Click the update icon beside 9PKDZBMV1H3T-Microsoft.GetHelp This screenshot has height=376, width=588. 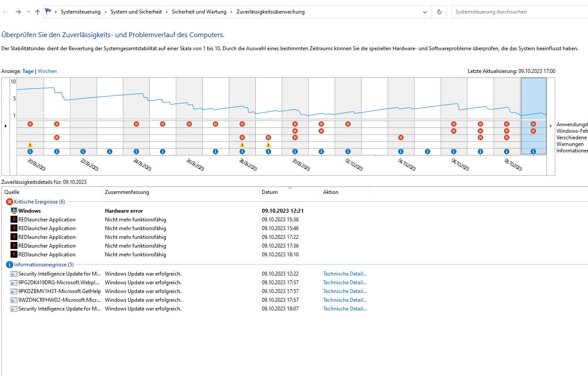[x=14, y=291]
